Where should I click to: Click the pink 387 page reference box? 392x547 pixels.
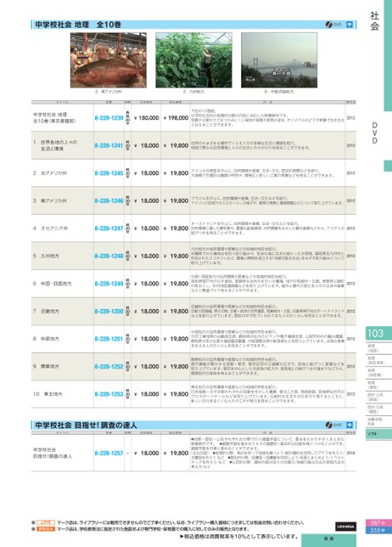378,523
